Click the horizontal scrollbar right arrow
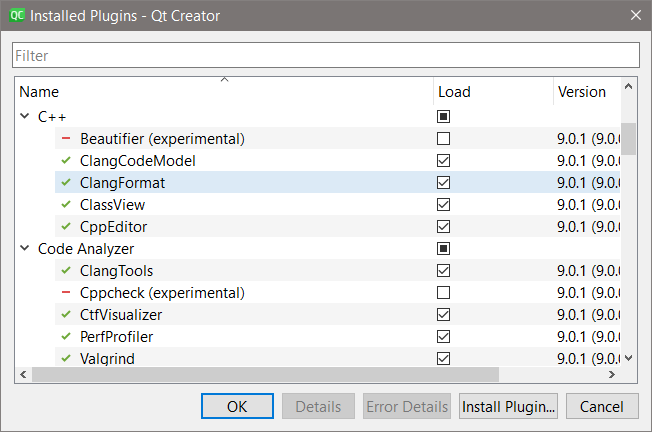 612,374
